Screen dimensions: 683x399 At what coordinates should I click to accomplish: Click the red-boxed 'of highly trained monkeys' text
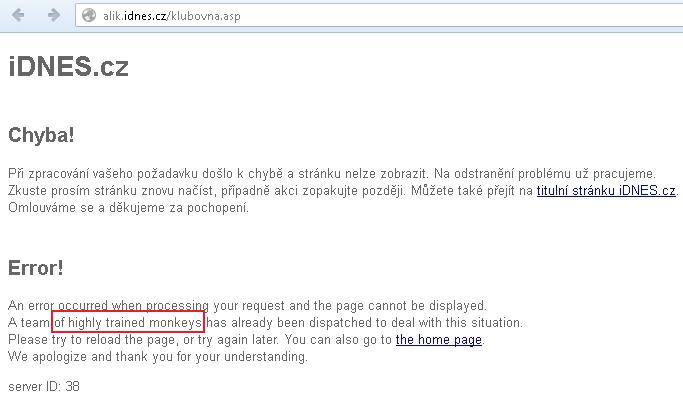128,322
